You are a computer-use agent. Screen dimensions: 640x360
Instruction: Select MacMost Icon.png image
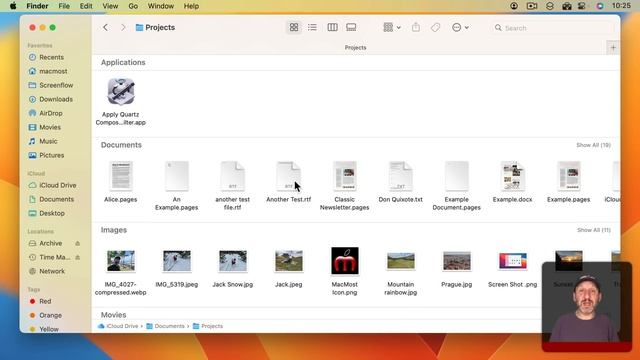click(x=344, y=260)
